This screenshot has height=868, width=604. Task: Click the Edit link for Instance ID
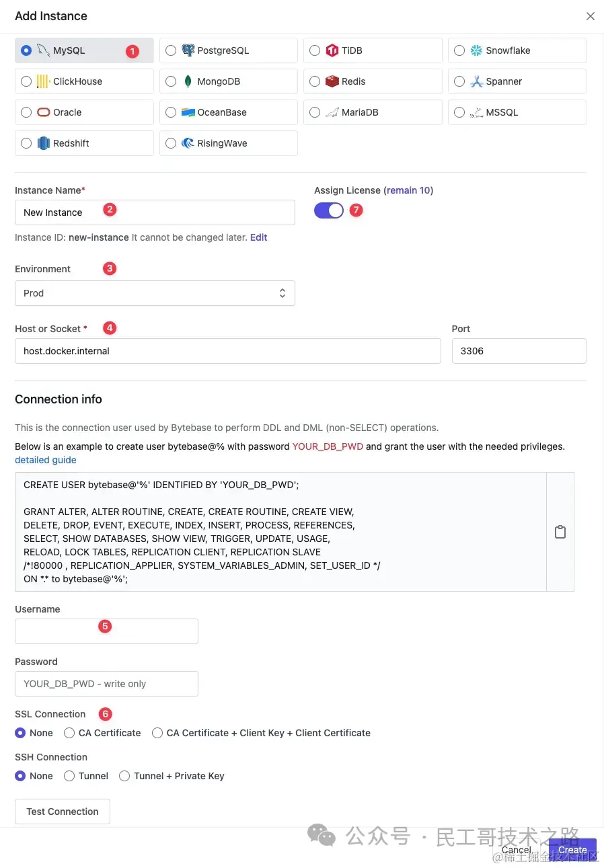coord(259,237)
